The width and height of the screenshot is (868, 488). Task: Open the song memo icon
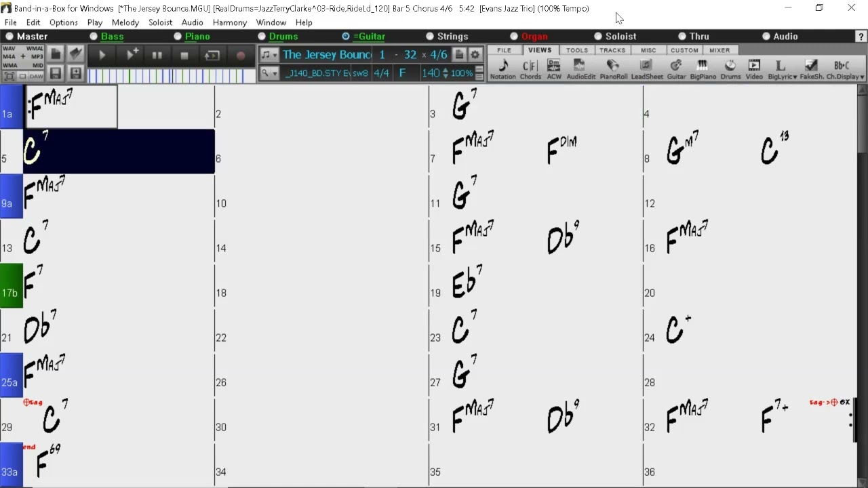click(459, 55)
